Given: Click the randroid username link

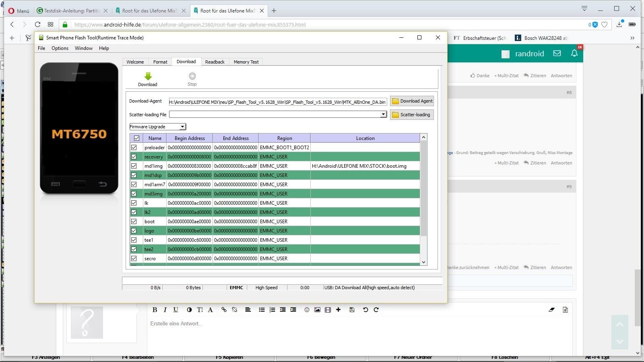Looking at the screenshot, I should pyautogui.click(x=529, y=53).
